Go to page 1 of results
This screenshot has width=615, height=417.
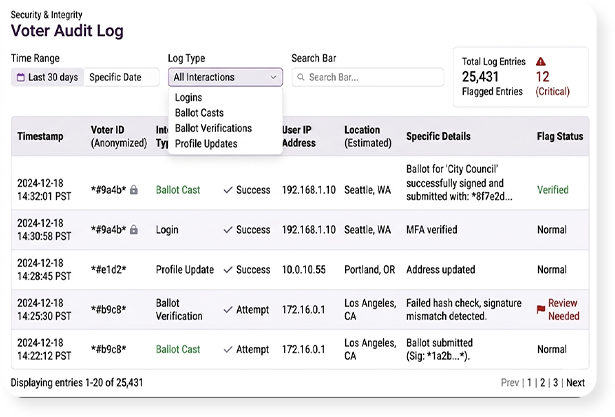[x=529, y=382]
